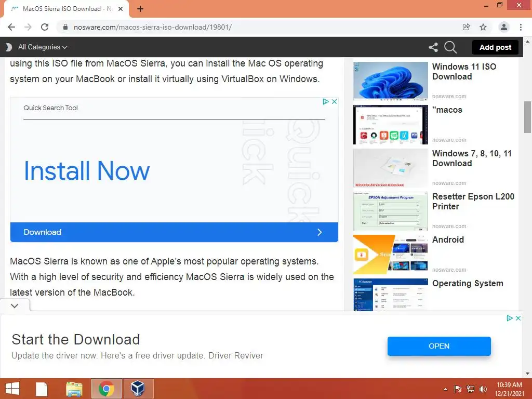Switch to VirtualBox in the taskbar

[138, 389]
